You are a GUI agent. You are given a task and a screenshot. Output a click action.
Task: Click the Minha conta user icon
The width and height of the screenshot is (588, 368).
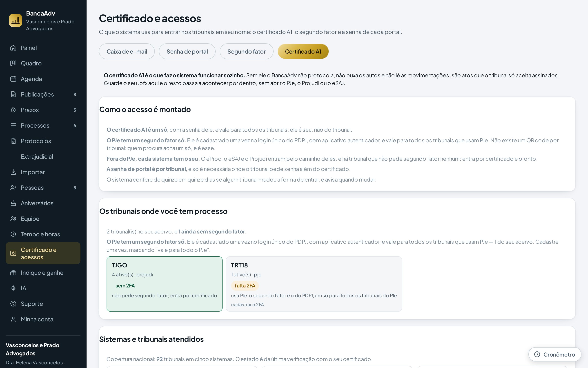(x=13, y=319)
